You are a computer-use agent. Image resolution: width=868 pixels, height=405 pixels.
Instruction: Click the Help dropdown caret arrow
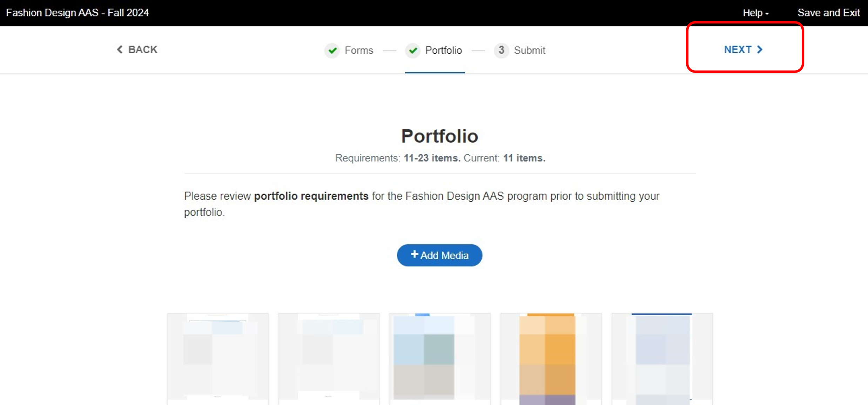(x=767, y=14)
